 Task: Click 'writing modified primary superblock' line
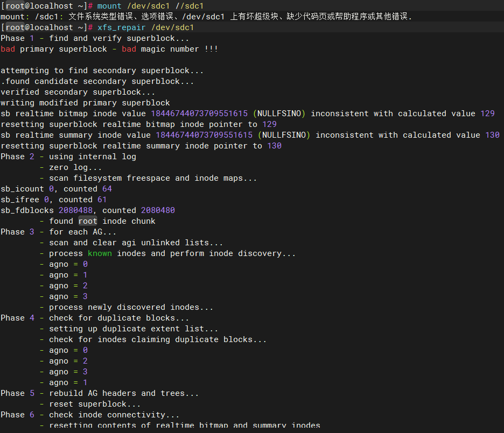(85, 103)
